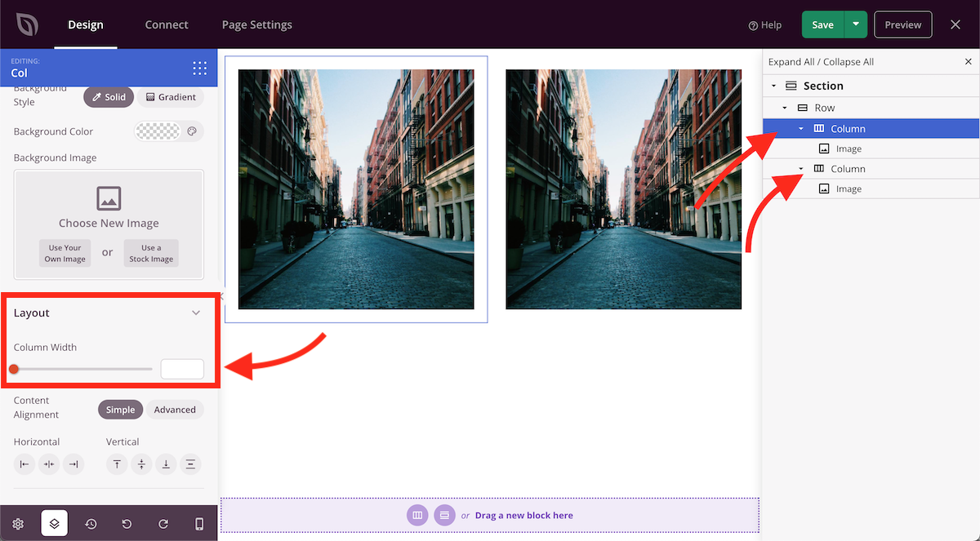Click the Preview button
Image resolution: width=980 pixels, height=541 pixels.
[903, 24]
